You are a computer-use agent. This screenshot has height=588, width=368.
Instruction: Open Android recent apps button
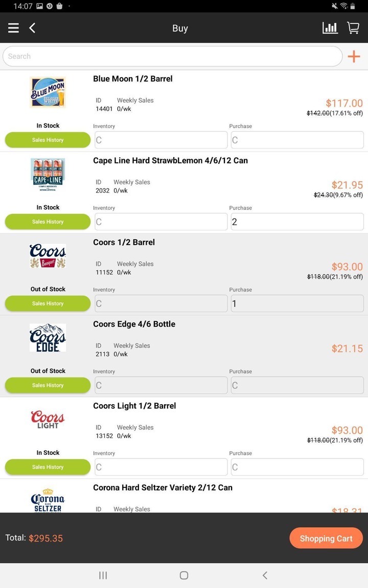103,575
